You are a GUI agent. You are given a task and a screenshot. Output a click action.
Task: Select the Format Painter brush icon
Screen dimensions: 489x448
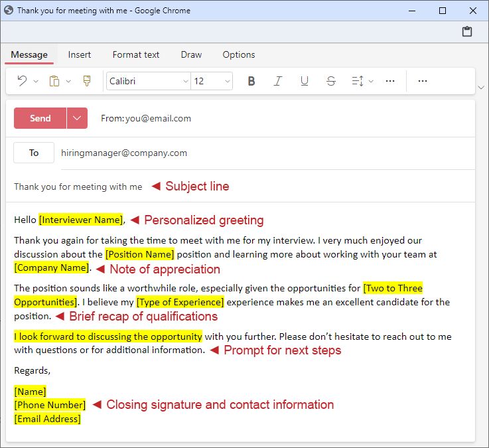tap(87, 81)
